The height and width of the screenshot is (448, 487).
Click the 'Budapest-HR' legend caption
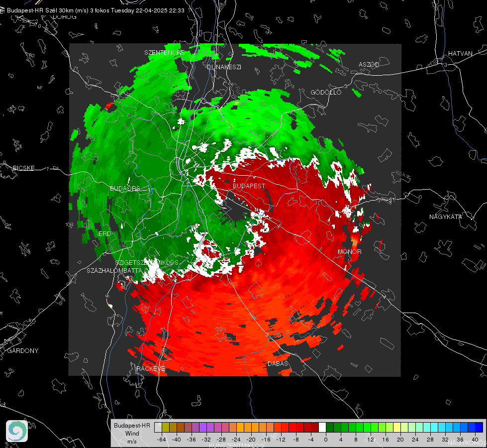[x=132, y=426]
